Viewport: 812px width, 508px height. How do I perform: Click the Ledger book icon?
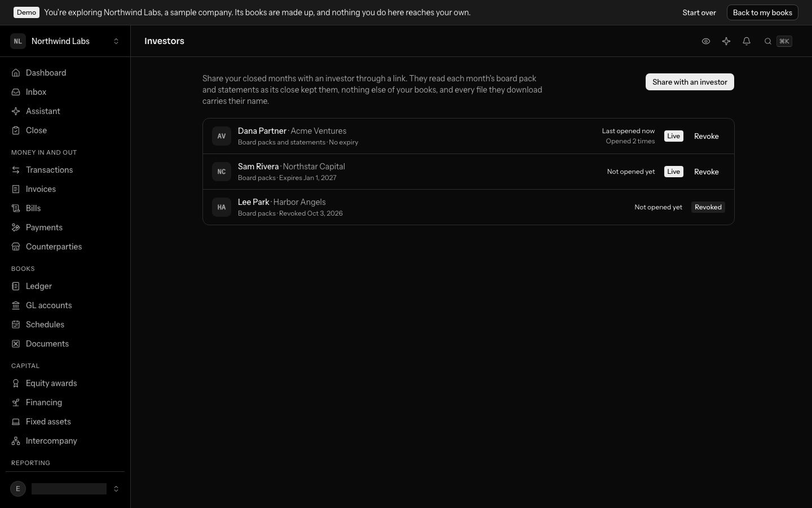(16, 286)
